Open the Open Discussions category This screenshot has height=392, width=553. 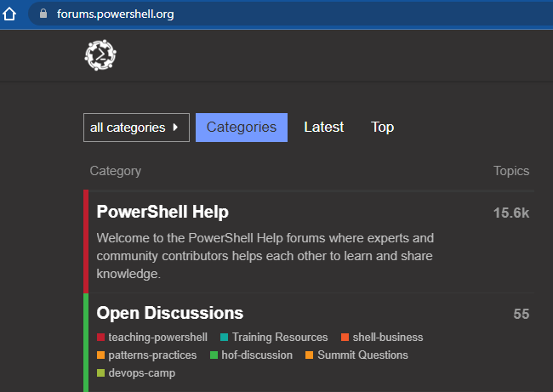(x=170, y=313)
